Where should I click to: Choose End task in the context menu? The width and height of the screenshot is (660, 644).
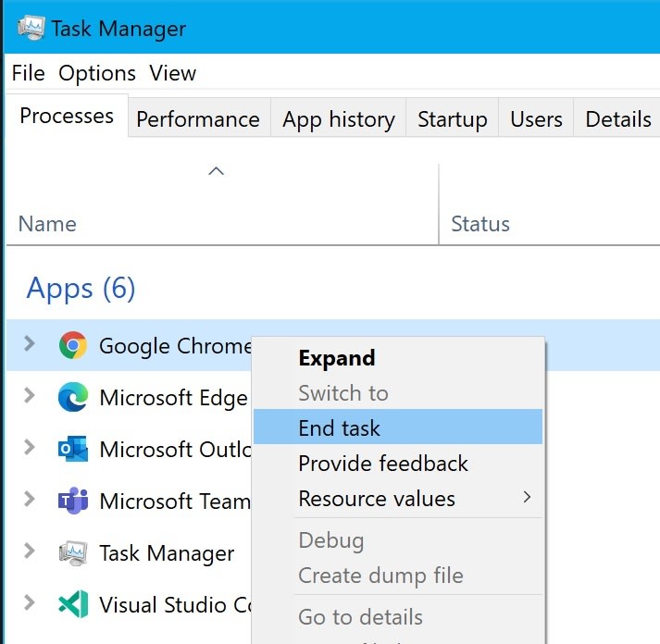point(398,427)
